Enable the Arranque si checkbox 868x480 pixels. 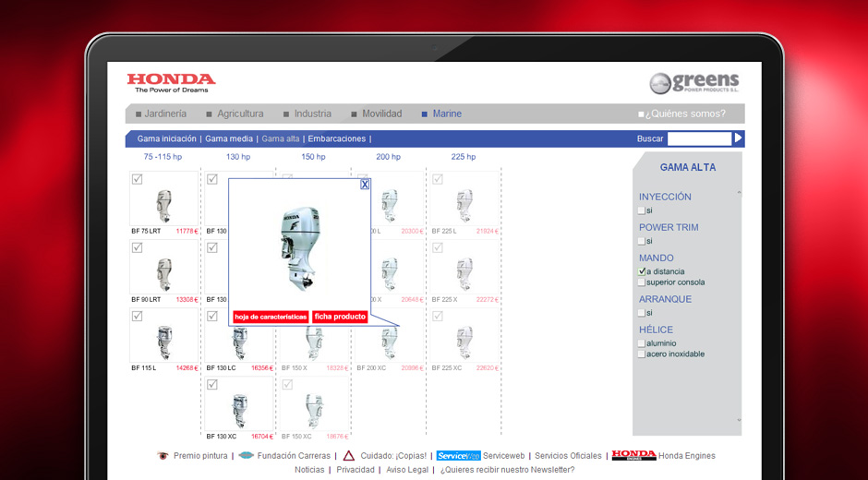coord(642,313)
